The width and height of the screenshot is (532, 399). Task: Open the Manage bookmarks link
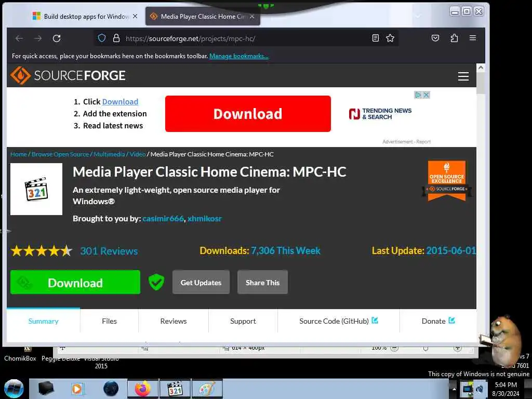[239, 56]
